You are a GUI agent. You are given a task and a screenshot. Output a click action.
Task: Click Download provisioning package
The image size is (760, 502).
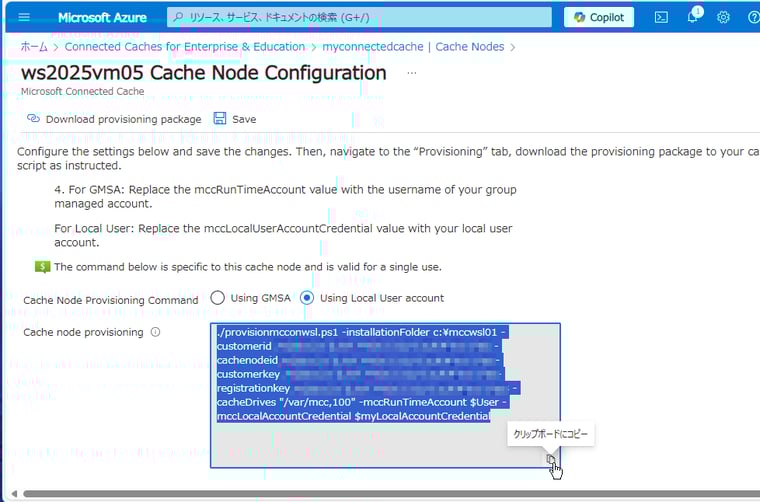[x=114, y=119]
